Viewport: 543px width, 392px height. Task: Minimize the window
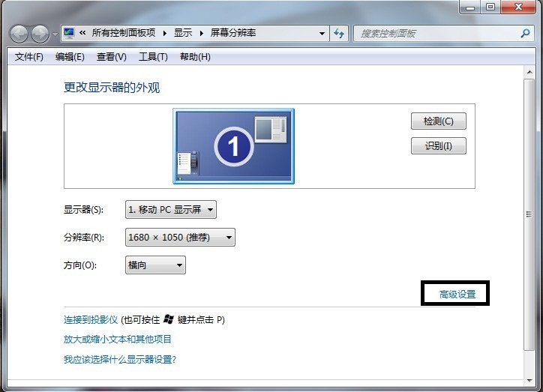(x=470, y=7)
